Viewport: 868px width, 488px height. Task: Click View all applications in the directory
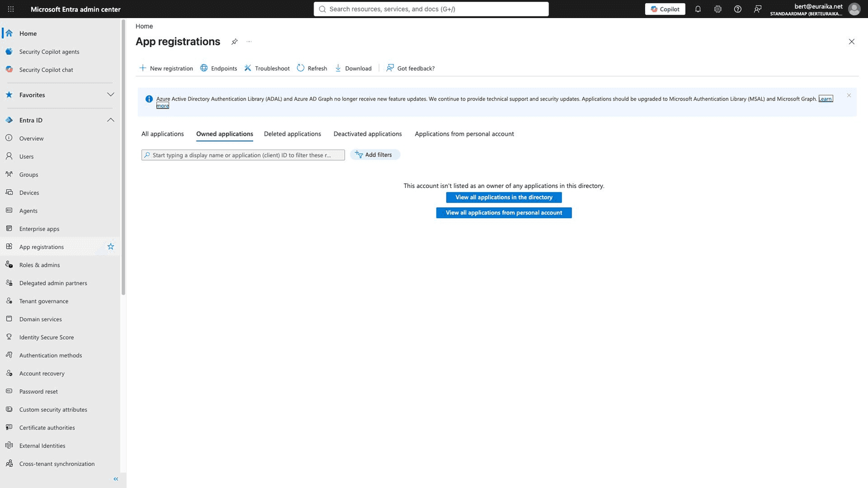pyautogui.click(x=504, y=198)
